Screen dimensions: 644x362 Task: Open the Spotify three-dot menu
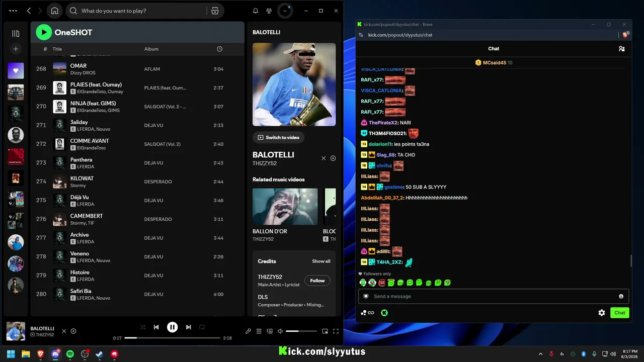pyautogui.click(x=13, y=11)
